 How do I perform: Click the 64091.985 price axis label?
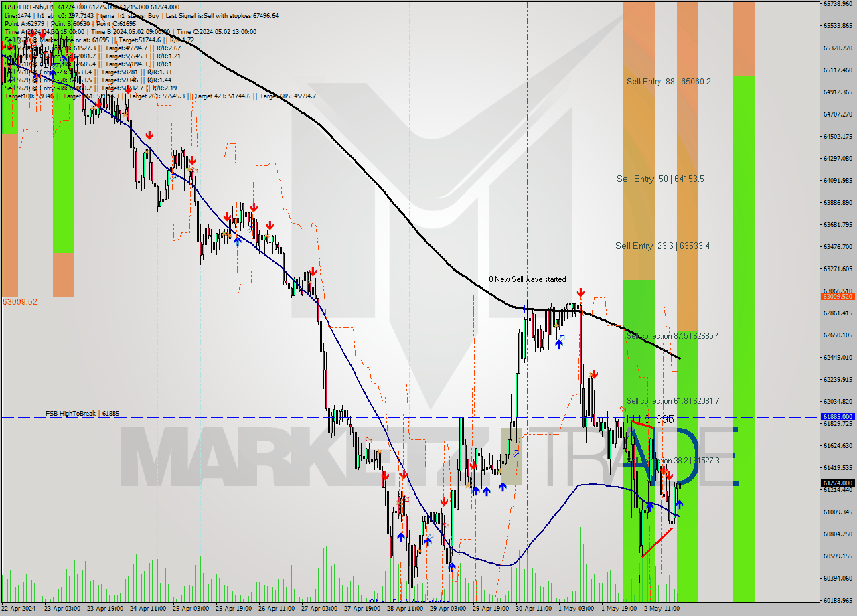point(837,180)
